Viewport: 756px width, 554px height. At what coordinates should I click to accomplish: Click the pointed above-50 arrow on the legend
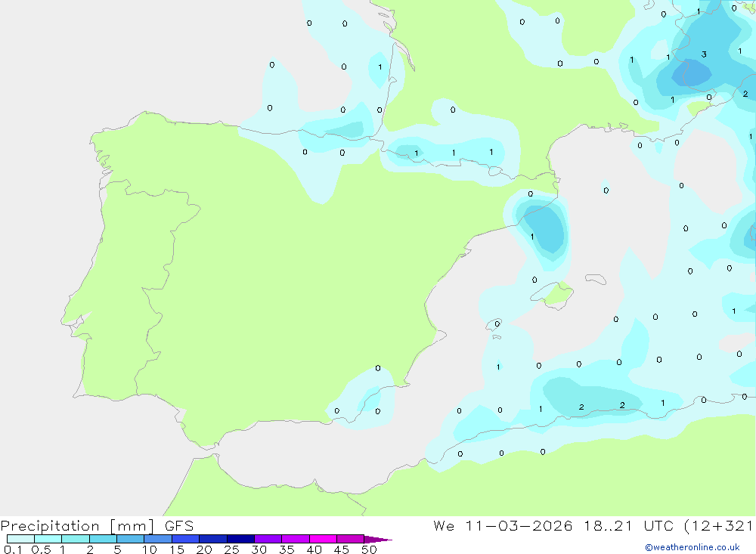pyautogui.click(x=378, y=540)
